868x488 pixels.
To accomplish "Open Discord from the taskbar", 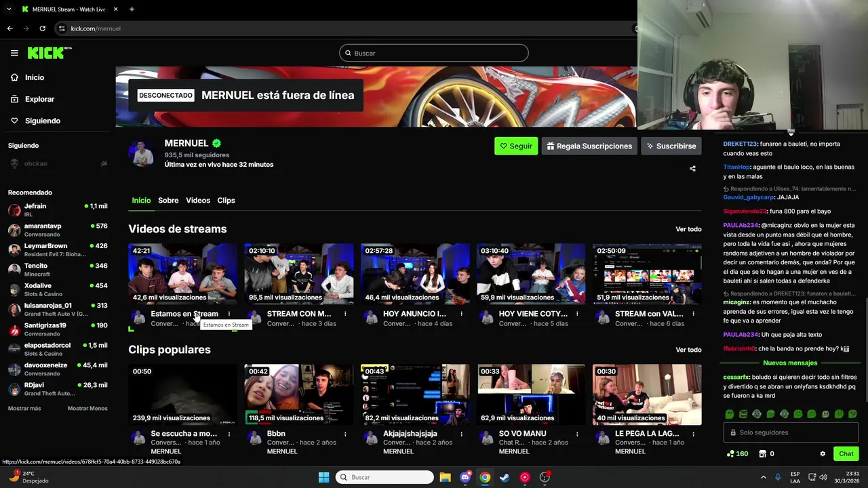I will point(465,477).
